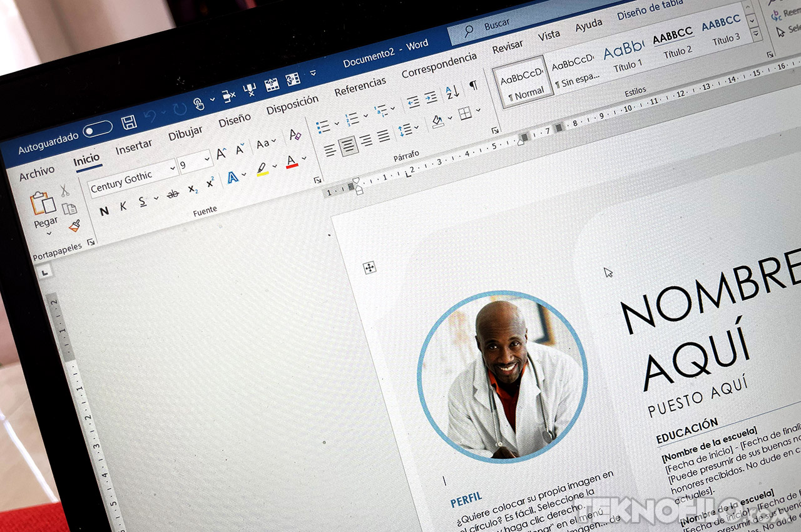Clear formatting with A-eraser icon
Image resolution: width=801 pixels, height=532 pixels.
295,135
